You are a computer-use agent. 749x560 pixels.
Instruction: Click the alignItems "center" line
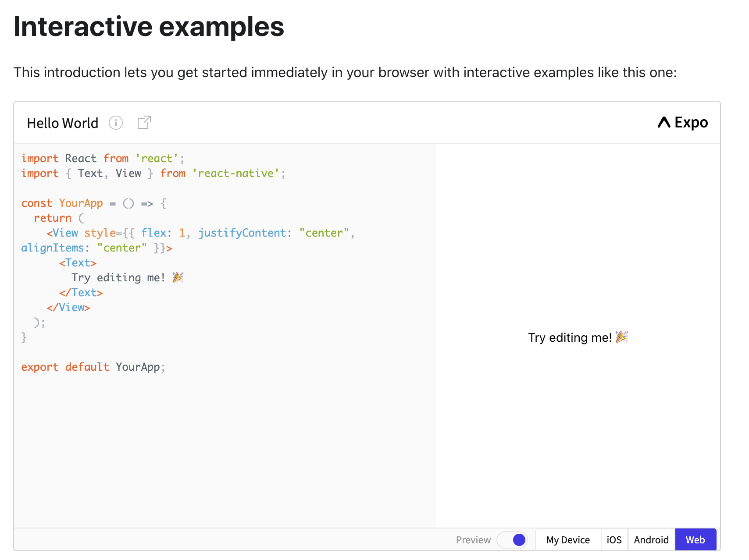pos(96,248)
